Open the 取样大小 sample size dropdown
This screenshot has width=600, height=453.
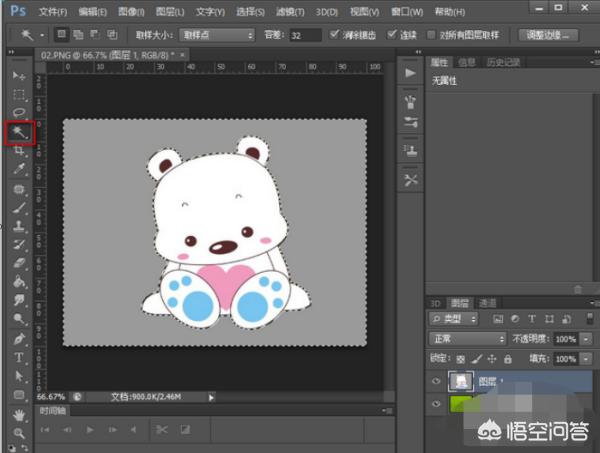217,35
